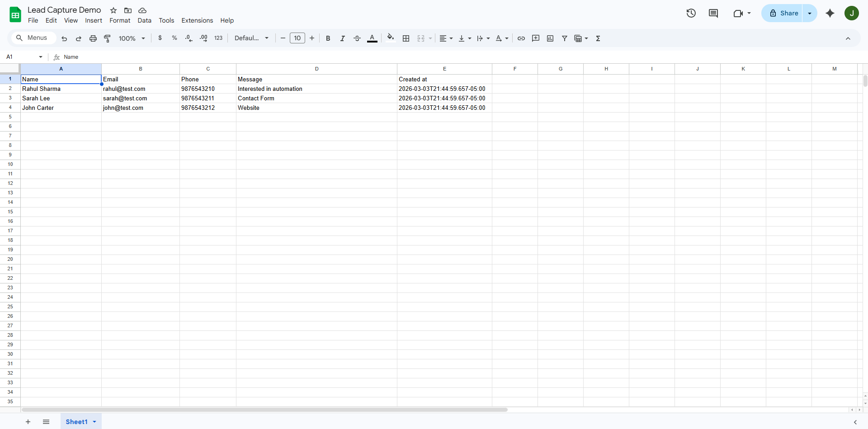This screenshot has width=868, height=429.
Task: Open the Name box dropdown arrow
Action: coord(41,57)
